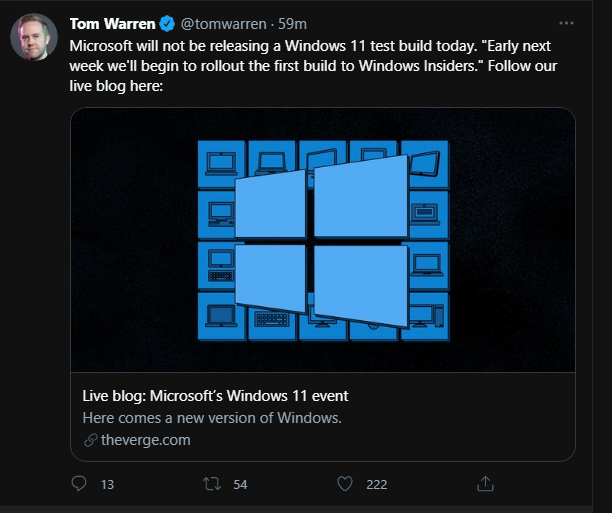Image resolution: width=612 pixels, height=513 pixels.
Task: Retweet Tom Warren's tweet
Action: [210, 484]
